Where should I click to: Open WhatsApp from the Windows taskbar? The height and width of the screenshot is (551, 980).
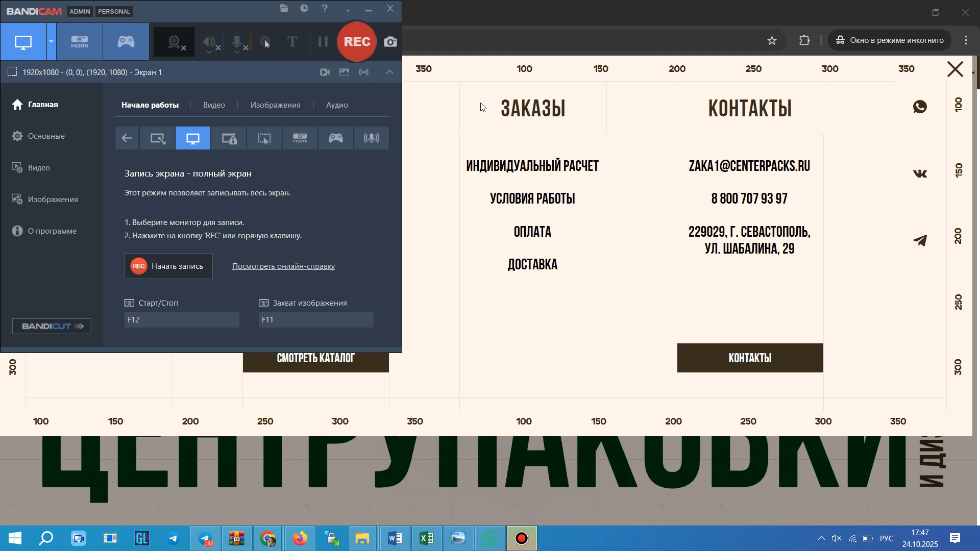tap(490, 538)
